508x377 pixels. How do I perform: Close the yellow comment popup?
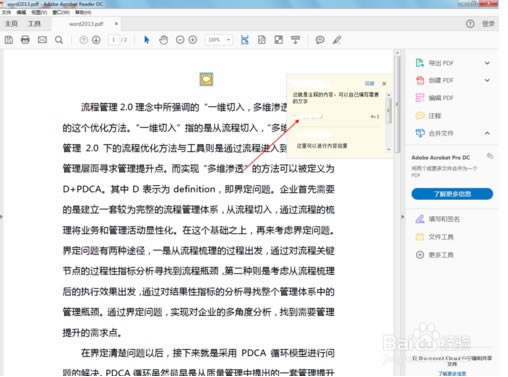384,84
